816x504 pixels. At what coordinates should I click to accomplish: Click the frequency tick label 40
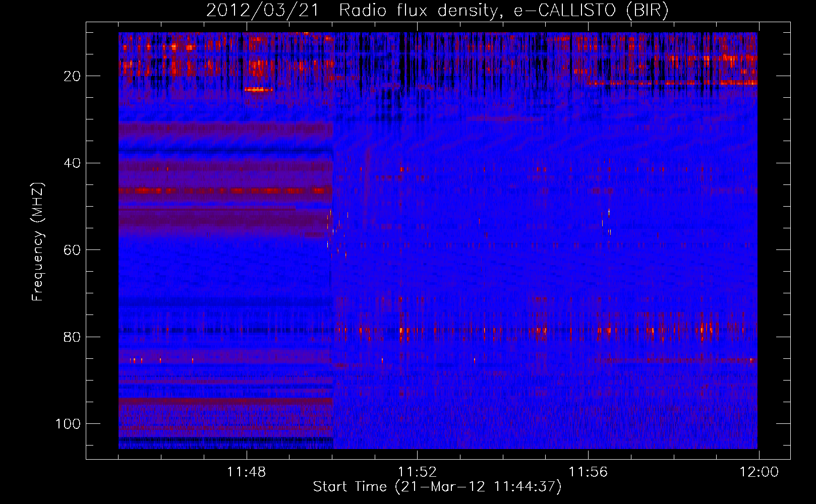click(x=72, y=163)
